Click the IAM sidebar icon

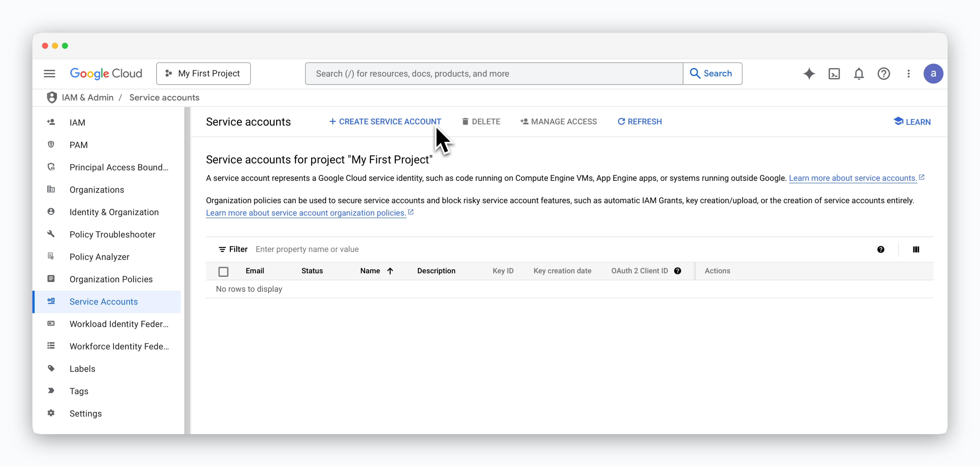(x=51, y=122)
